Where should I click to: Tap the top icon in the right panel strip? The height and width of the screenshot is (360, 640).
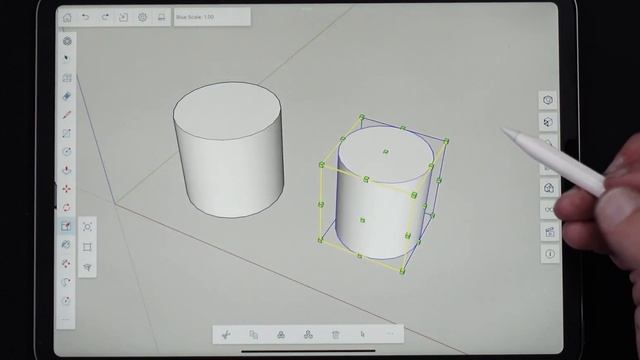coord(548,100)
